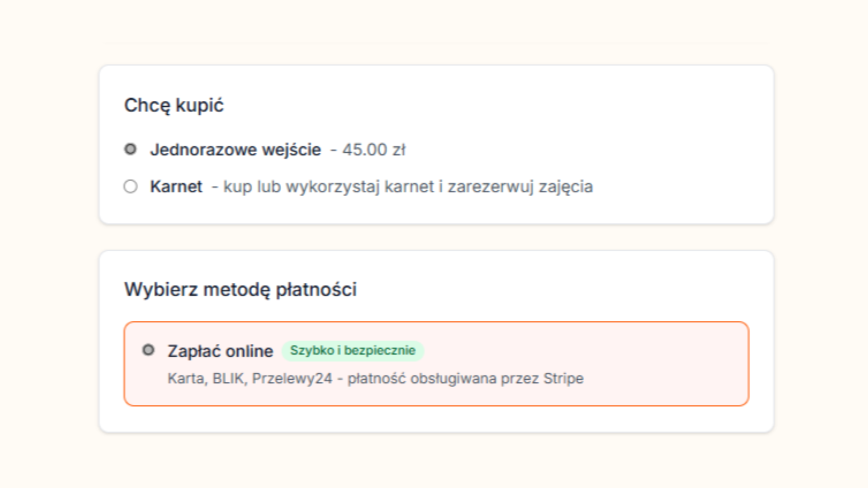Click the 'kup lub wykorzystaj karnet' description
Image resolution: width=868 pixels, height=488 pixels.
point(407,186)
